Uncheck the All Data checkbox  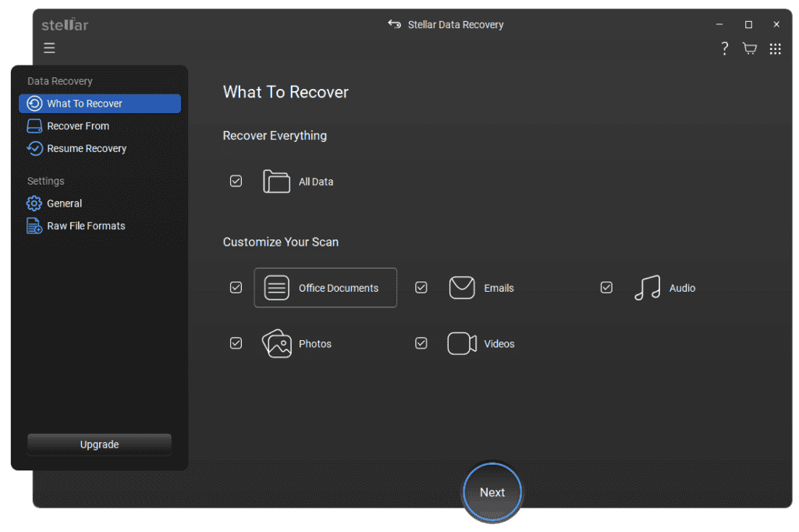click(x=236, y=181)
